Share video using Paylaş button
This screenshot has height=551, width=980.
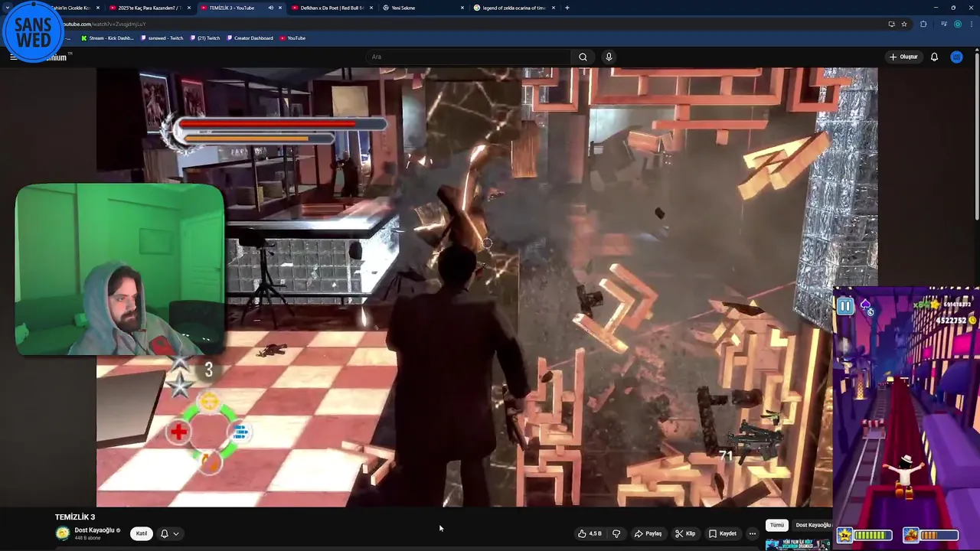click(x=648, y=533)
